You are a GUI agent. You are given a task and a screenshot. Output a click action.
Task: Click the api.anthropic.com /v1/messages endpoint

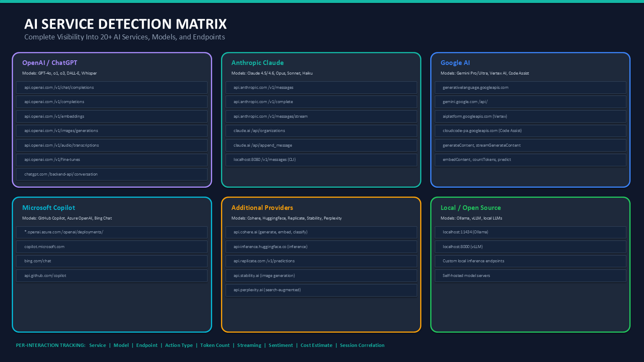[x=321, y=88]
